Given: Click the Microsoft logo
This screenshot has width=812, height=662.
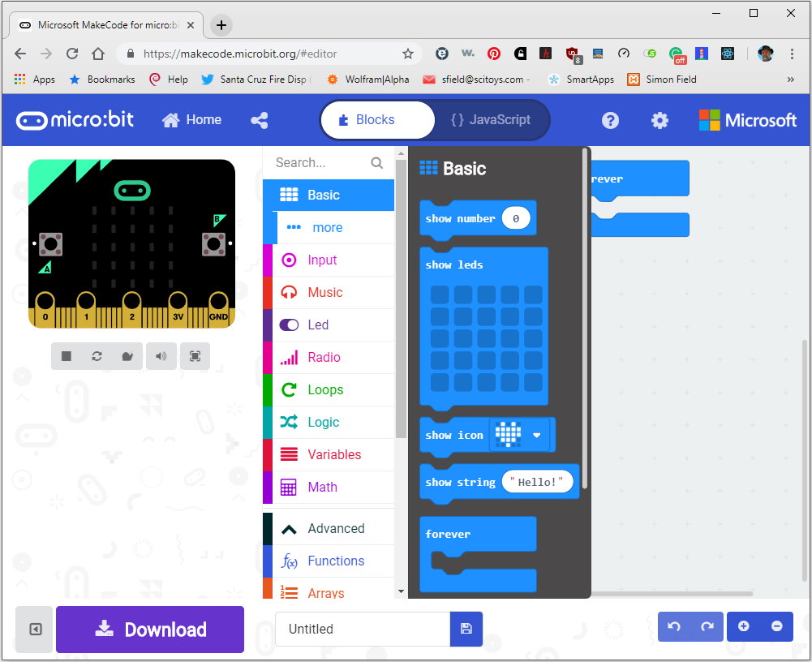Looking at the screenshot, I should (x=747, y=120).
